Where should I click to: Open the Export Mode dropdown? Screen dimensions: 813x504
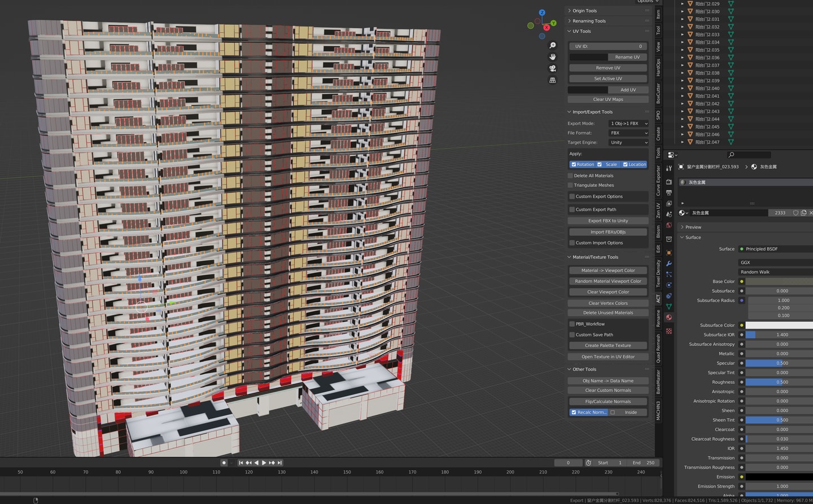tap(628, 124)
